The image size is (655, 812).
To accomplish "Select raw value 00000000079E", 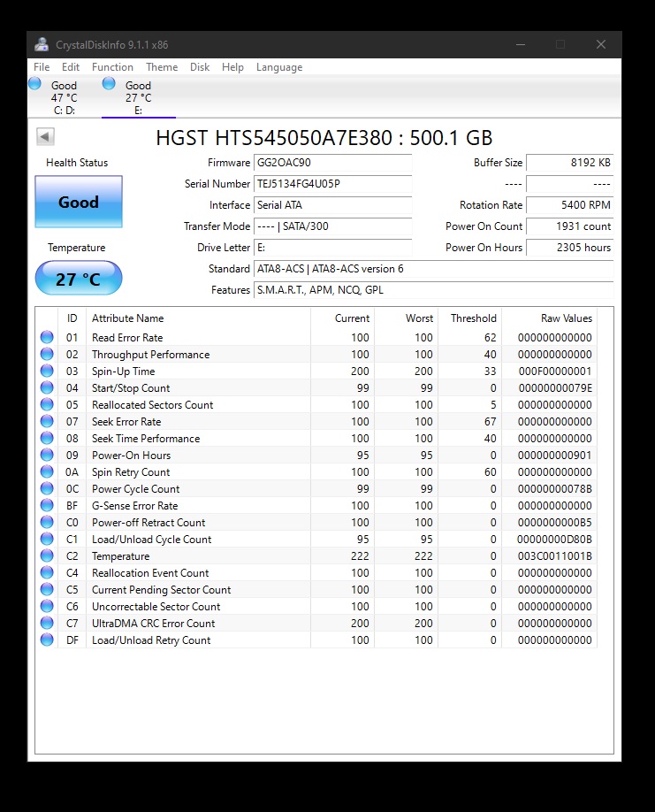I will pyautogui.click(x=555, y=388).
